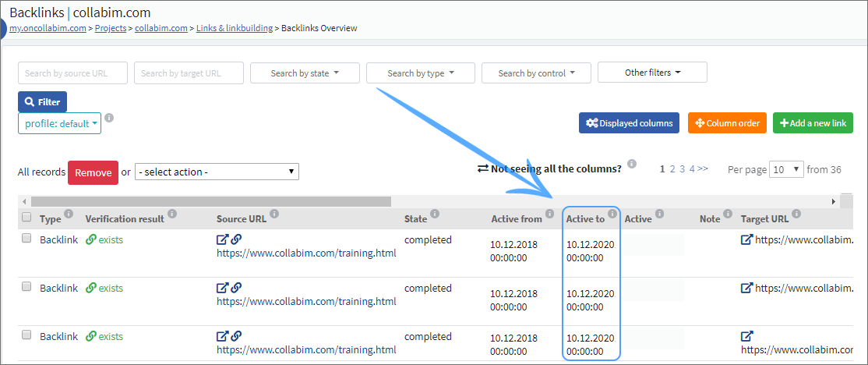The image size is (868, 365).
Task: Focus the Search by source URL field
Action: click(72, 73)
